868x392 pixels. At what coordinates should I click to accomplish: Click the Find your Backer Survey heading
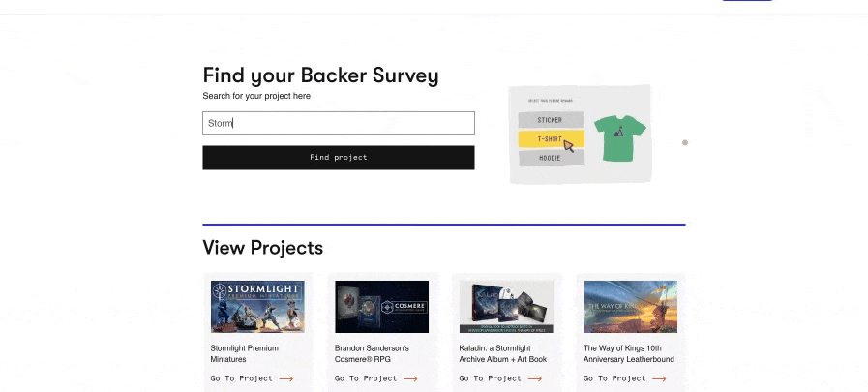coord(320,75)
